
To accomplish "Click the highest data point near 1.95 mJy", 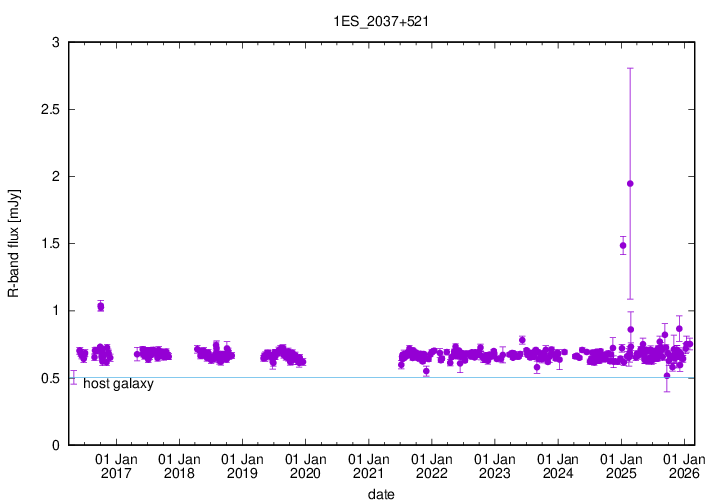I will coord(630,183).
